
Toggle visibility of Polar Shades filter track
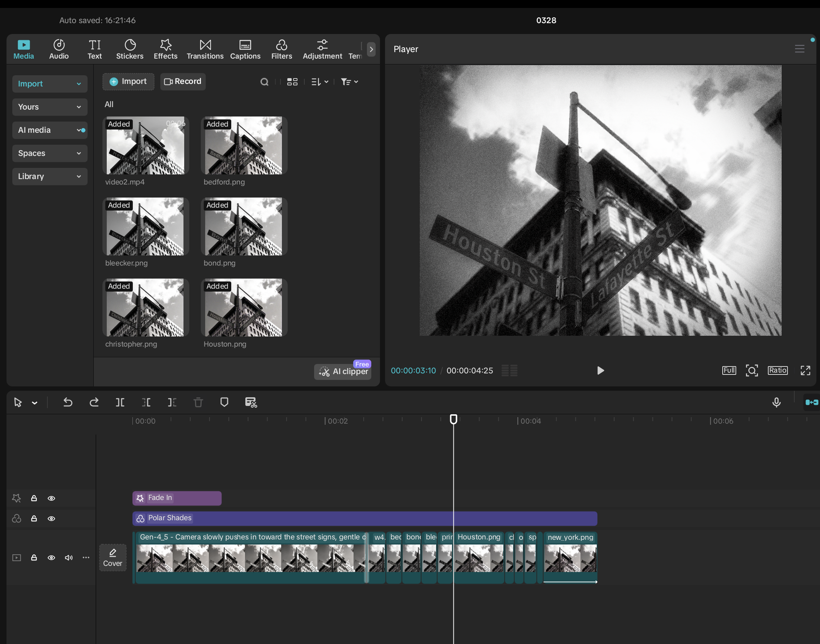[x=52, y=519]
